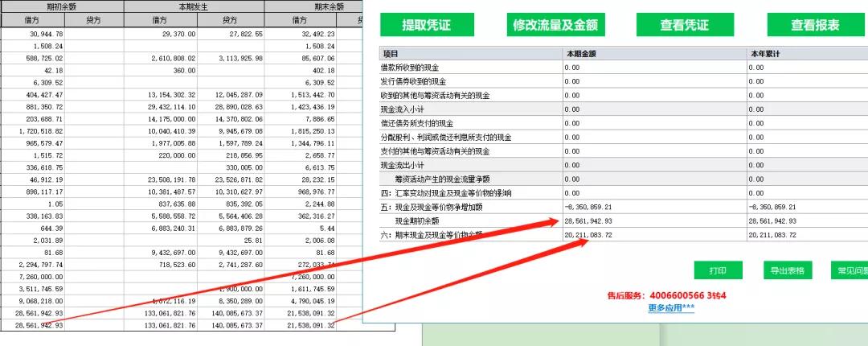Viewport: 868px width, 346px height.
Task: Click 本年累计 cell of 现金流出小计
Action: click(x=807, y=165)
